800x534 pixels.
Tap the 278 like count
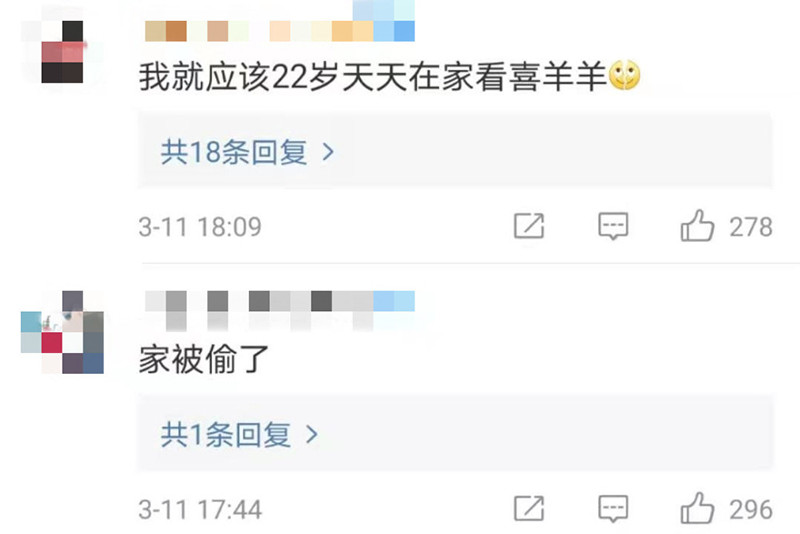click(751, 227)
